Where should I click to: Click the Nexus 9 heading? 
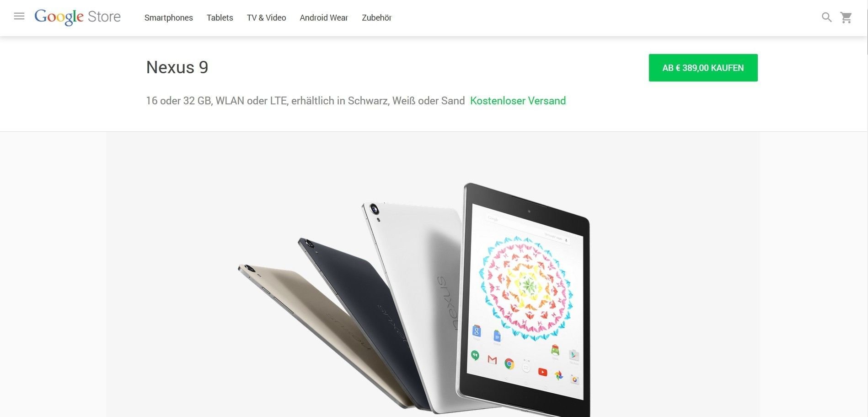point(177,67)
